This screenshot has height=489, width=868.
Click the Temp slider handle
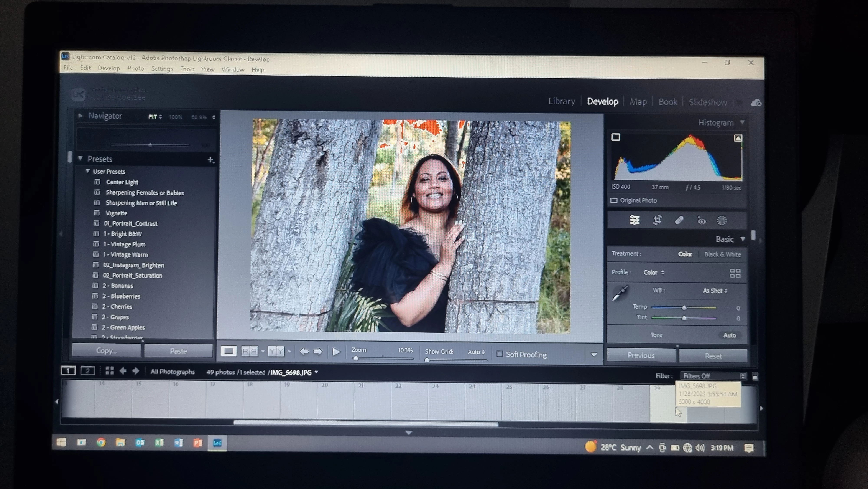684,307
